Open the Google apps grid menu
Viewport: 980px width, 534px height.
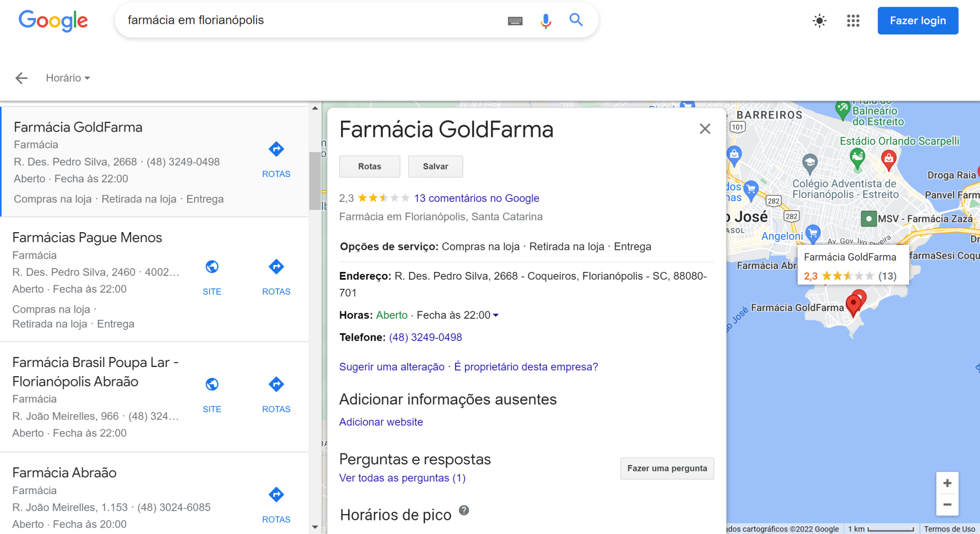point(853,21)
